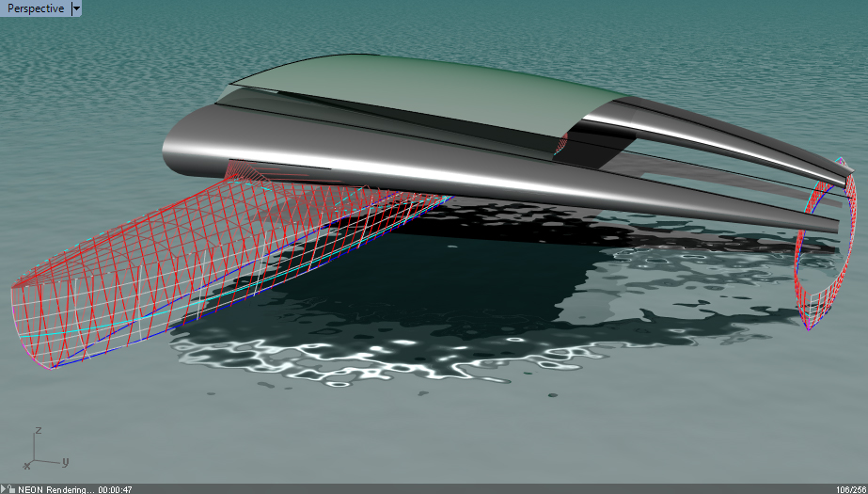The image size is (868, 494).
Task: Click the '106/256' render pass counter
Action: 853,489
